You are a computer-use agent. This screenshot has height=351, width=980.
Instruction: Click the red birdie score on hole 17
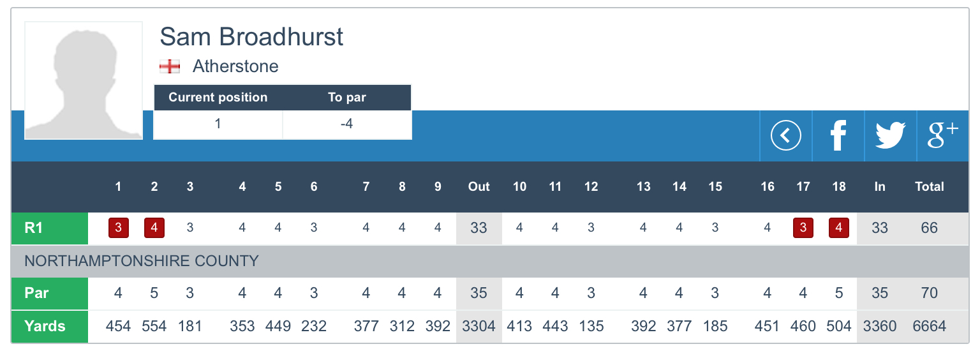803,228
